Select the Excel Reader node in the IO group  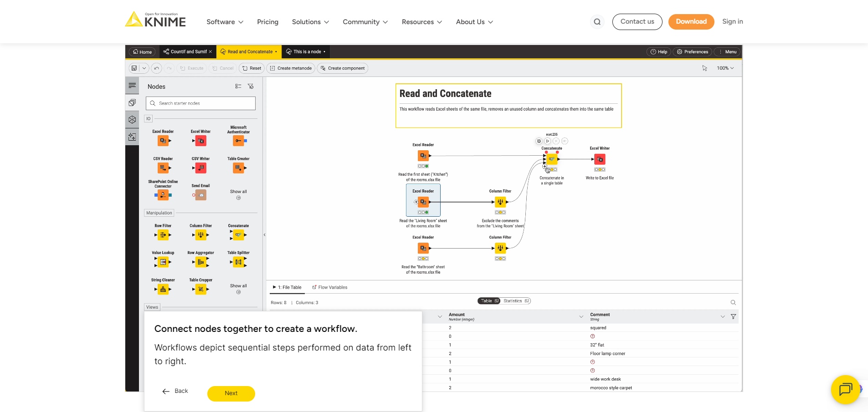point(163,141)
